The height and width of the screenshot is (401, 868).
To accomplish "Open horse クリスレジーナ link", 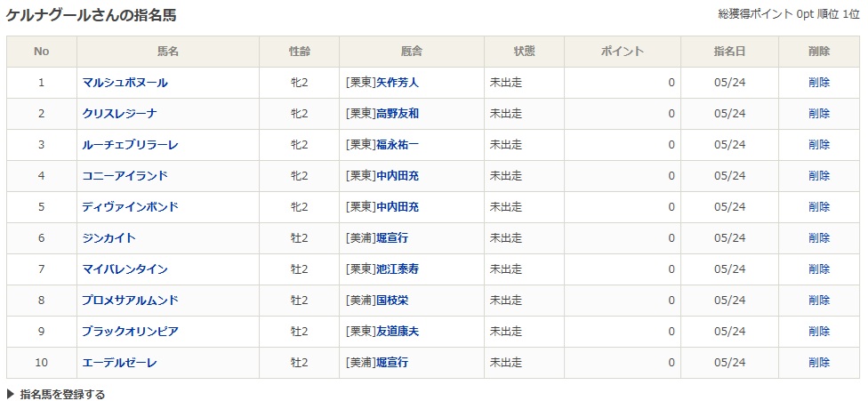I will [119, 114].
